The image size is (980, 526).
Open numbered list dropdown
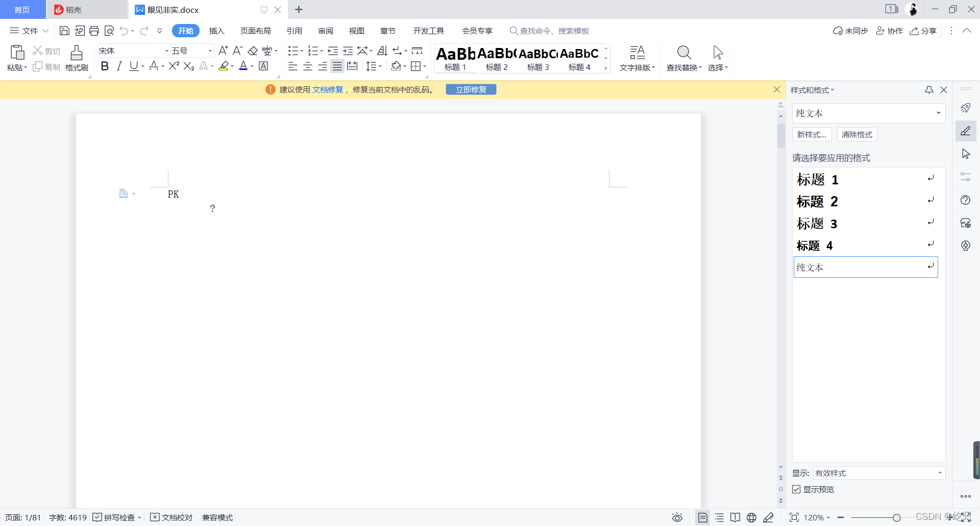coord(322,51)
